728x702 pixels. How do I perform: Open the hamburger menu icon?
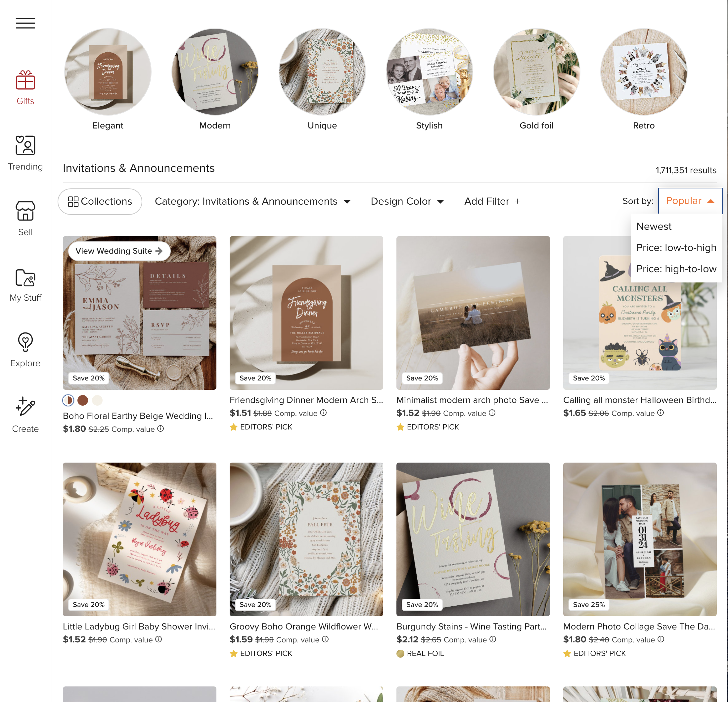point(25,23)
